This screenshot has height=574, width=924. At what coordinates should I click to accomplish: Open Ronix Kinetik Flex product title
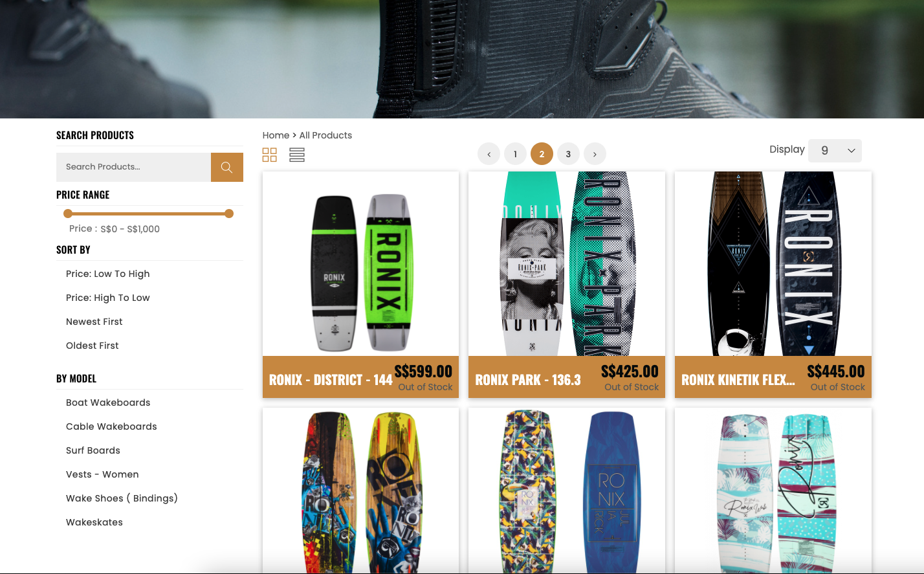738,380
